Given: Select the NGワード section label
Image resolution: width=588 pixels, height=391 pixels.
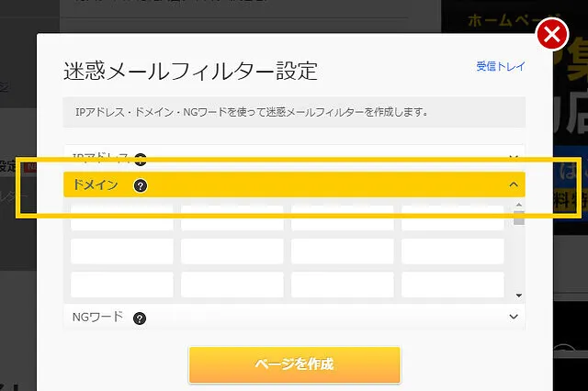Looking at the screenshot, I should pos(97,318).
